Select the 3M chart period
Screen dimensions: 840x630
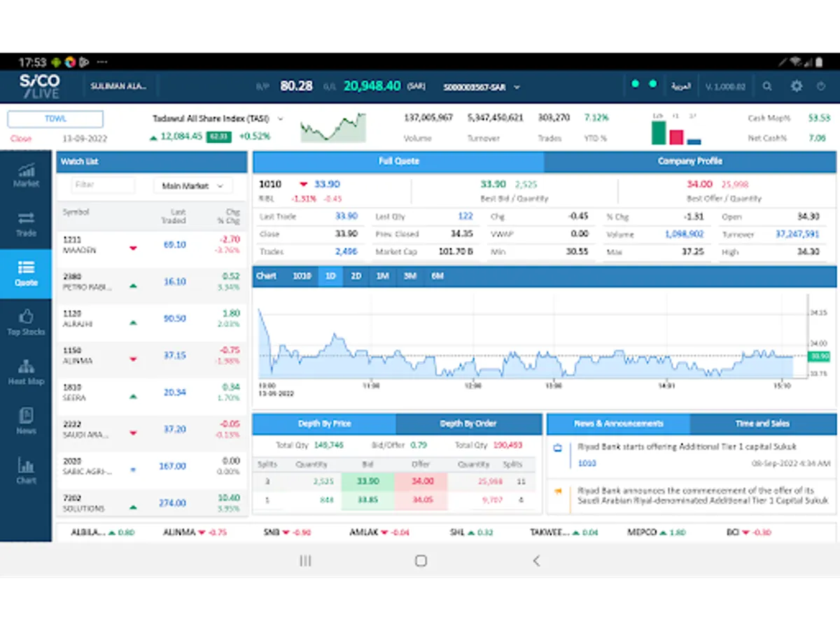pyautogui.click(x=409, y=276)
